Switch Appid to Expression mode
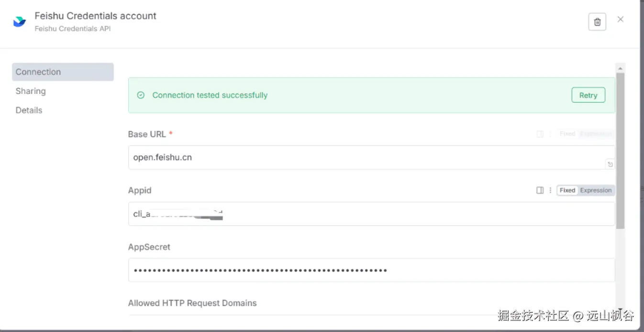 point(596,190)
